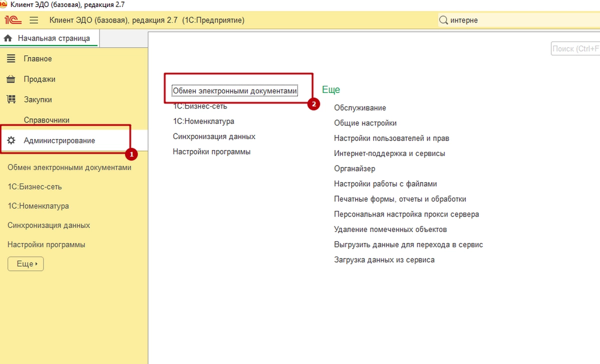Open Выгрузить данные для перехода в сервис
This screenshot has width=600, height=364.
click(408, 244)
